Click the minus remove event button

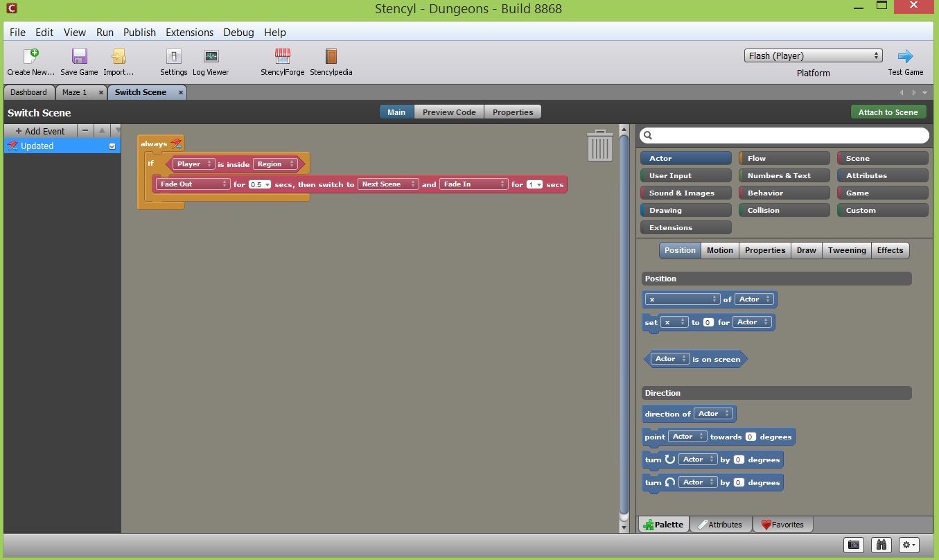point(85,130)
